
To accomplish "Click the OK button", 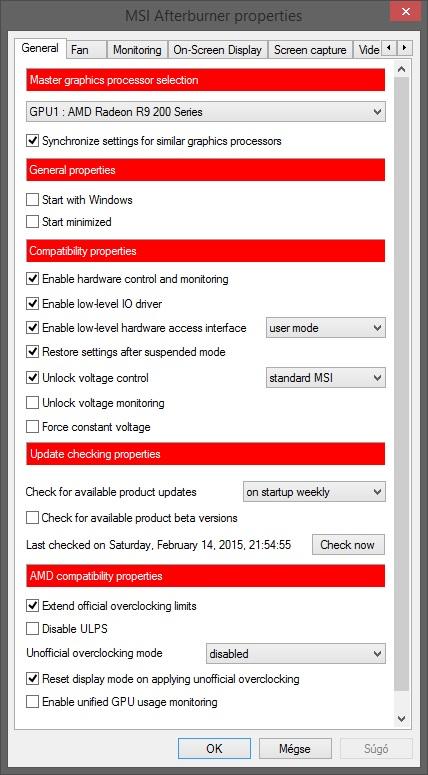I will pyautogui.click(x=214, y=748).
